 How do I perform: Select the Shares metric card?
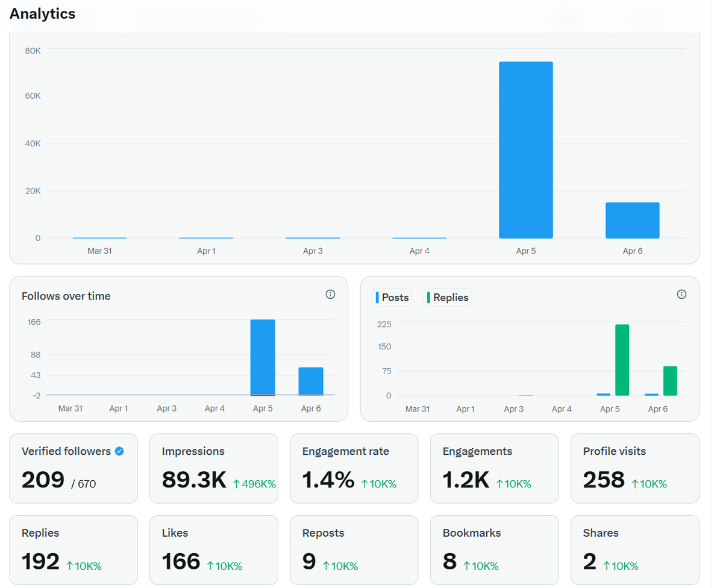tap(635, 550)
